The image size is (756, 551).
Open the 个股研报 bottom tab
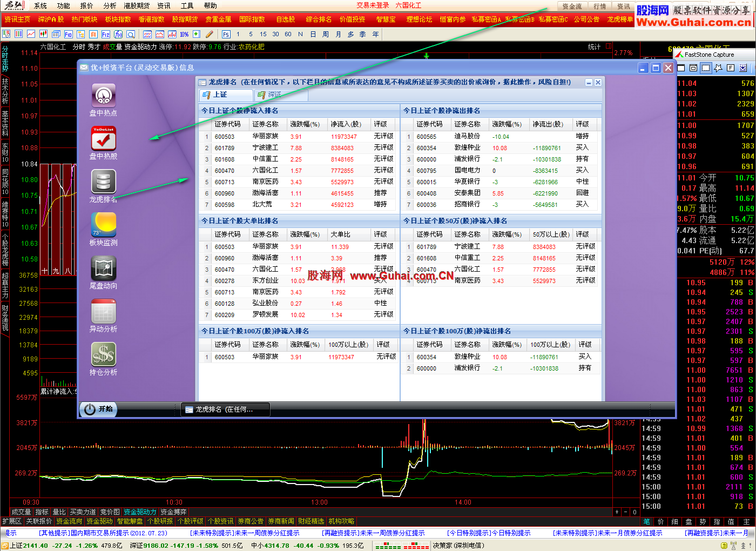pos(160,521)
